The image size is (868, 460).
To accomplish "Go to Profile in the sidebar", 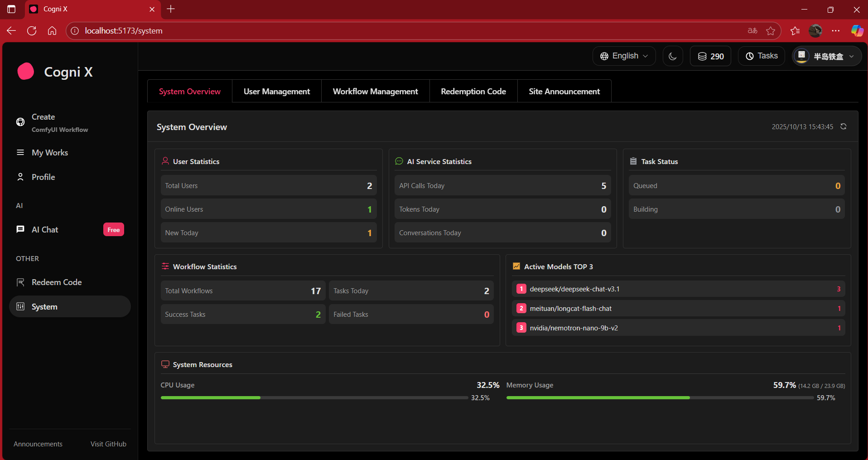I will (43, 177).
